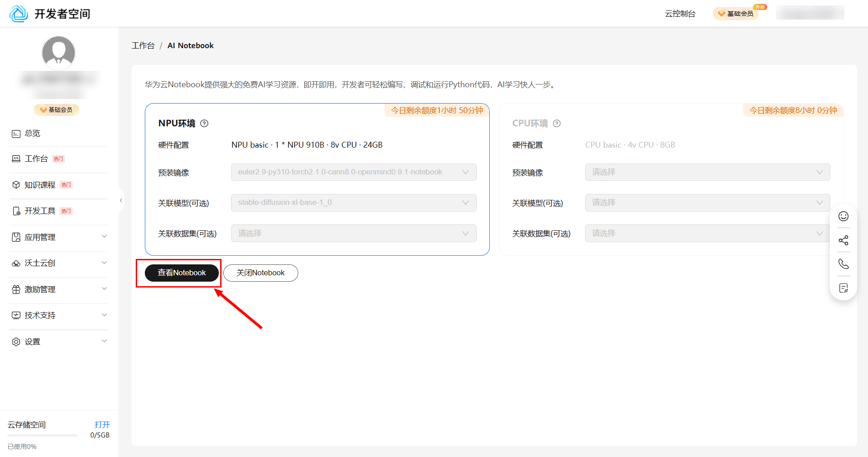This screenshot has height=457, width=868.
Task: Click the 工作台 breadcrumb link
Action: tap(143, 45)
